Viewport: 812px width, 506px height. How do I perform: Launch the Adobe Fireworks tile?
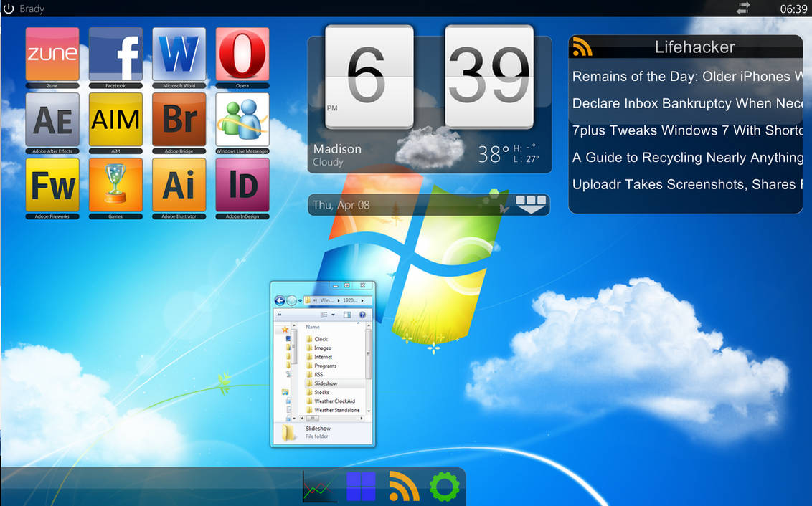click(x=52, y=185)
